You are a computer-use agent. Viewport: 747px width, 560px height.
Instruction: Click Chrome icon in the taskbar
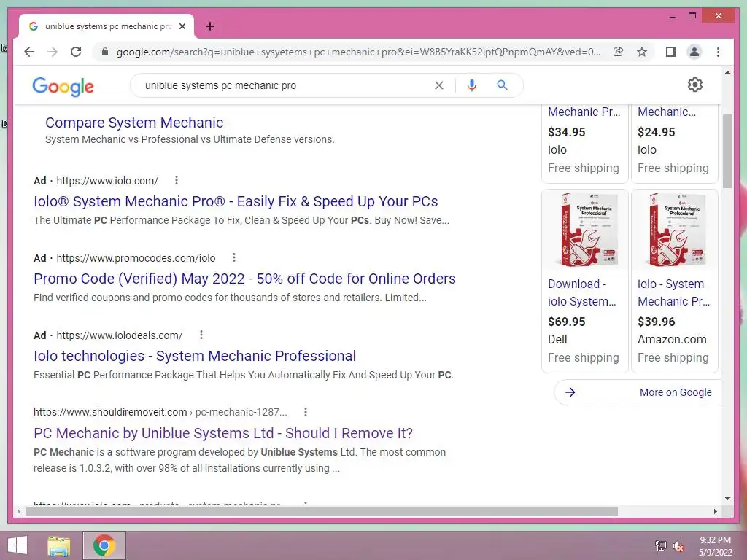pos(104,545)
